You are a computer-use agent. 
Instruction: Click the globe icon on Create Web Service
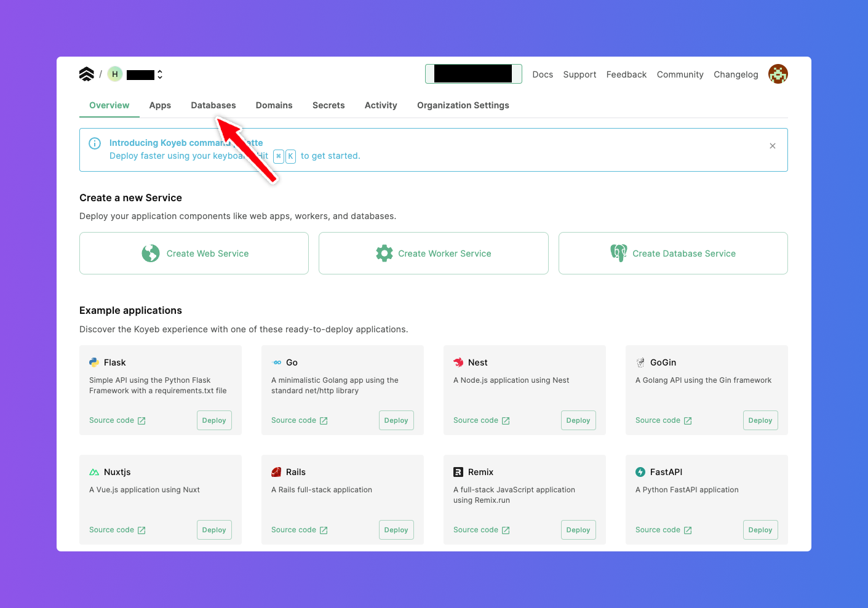pos(151,253)
